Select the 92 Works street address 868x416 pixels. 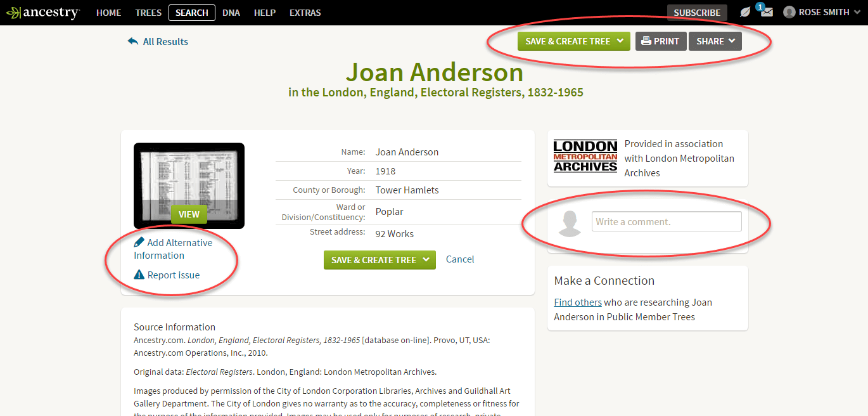coord(395,234)
